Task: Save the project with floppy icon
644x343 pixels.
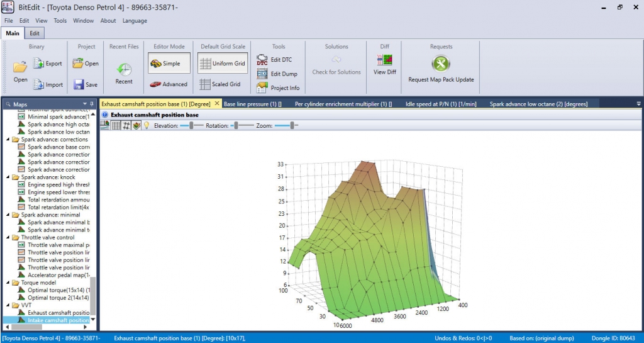Action: pos(79,84)
